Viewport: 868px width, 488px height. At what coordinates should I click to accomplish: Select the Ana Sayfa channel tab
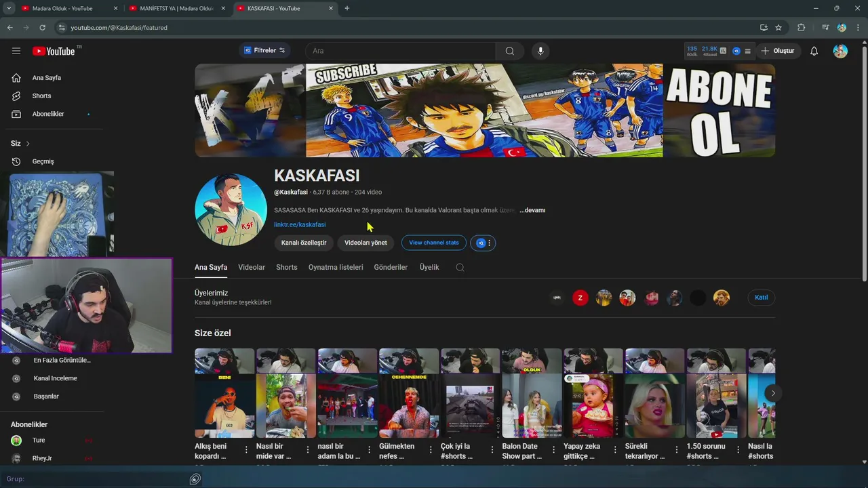[x=211, y=267]
